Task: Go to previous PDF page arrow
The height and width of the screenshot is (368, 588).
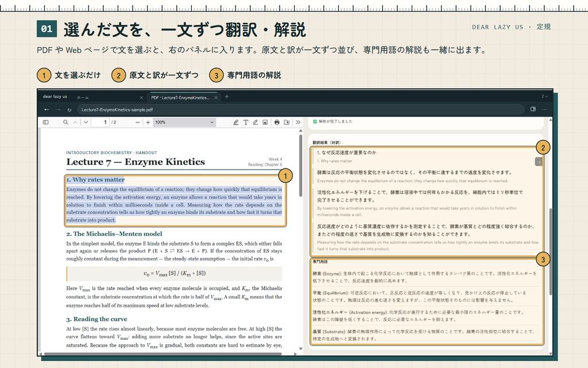Action: click(x=75, y=122)
